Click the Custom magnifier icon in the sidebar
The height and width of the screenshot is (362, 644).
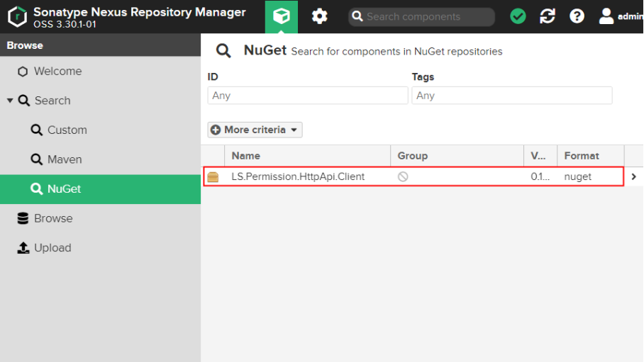[x=37, y=130]
